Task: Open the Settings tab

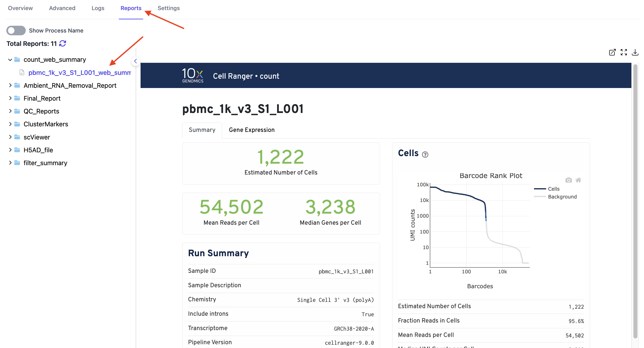Action: 169,8
